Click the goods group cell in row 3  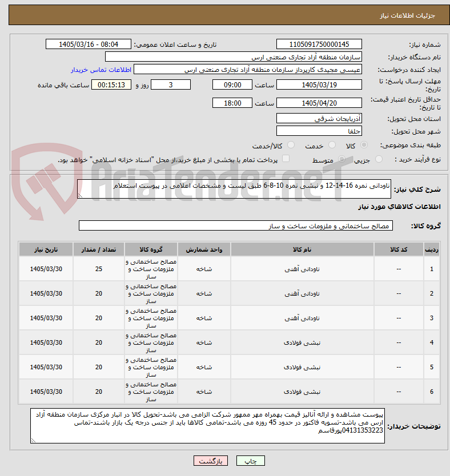151,318
